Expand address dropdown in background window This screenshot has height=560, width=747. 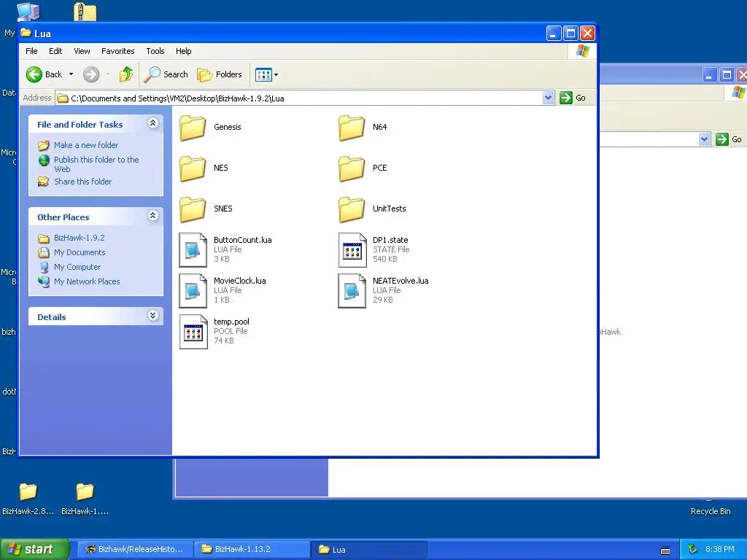[704, 139]
